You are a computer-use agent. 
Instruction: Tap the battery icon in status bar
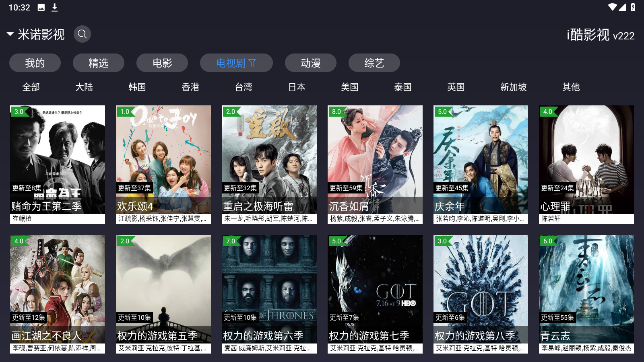click(633, 7)
